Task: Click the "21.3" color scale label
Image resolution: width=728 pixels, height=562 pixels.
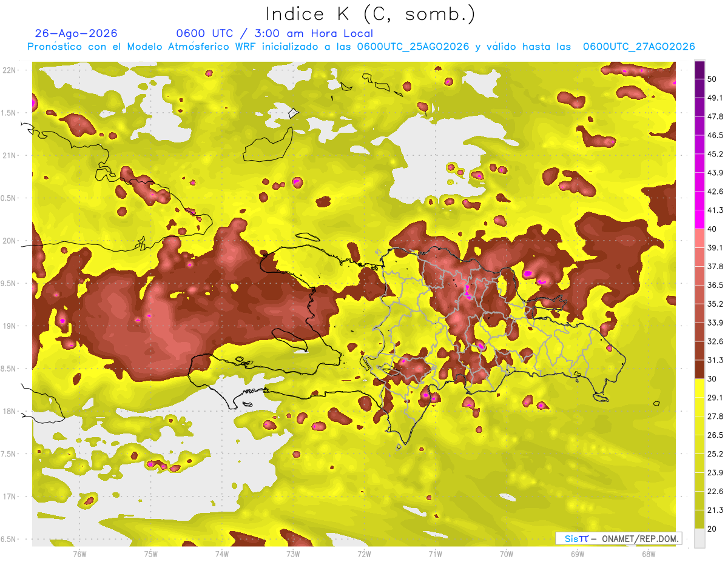Action: (715, 510)
